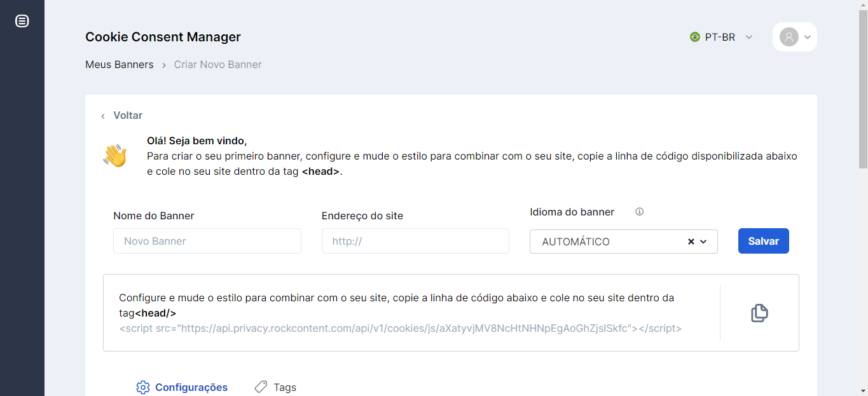Viewport: 868px width, 396px height.
Task: Click the Brazil flag icon
Action: click(695, 37)
